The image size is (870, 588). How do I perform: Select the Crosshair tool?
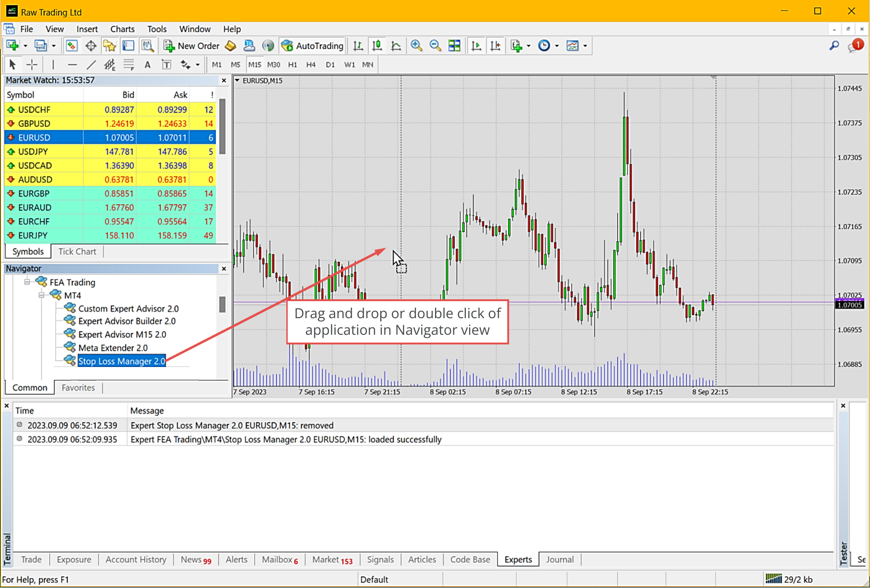click(x=32, y=64)
